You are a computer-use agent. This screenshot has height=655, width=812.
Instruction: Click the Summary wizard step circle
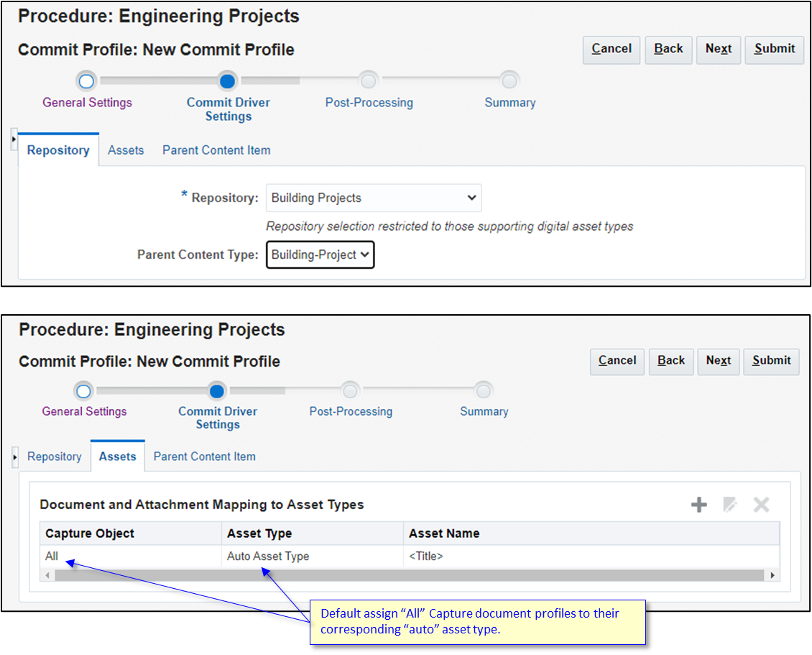click(509, 81)
